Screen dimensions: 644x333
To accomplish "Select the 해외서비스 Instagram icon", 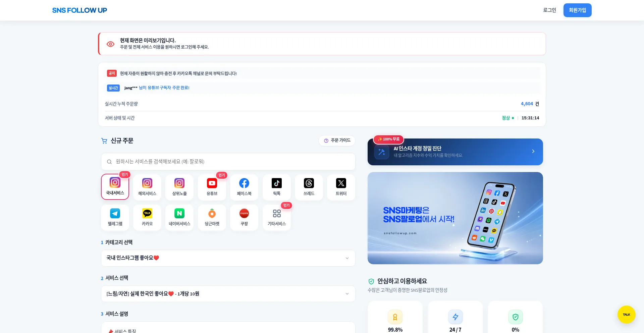I will click(147, 183).
